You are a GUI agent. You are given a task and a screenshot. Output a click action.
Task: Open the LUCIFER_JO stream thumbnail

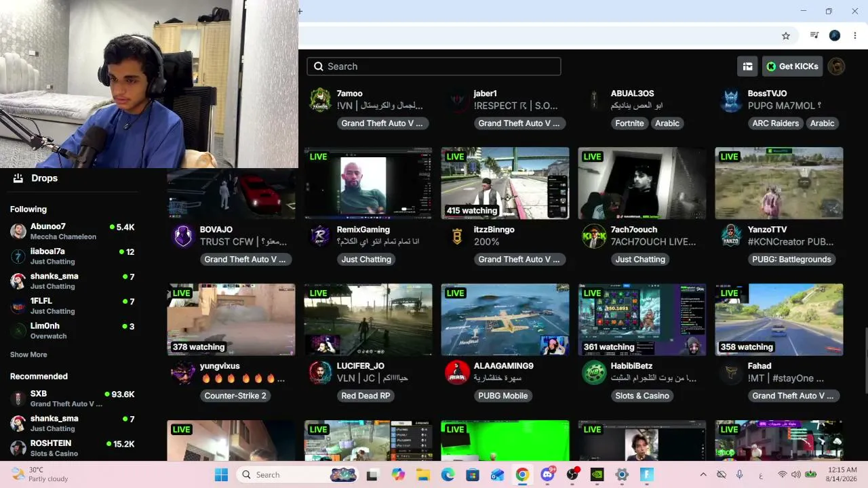368,319
